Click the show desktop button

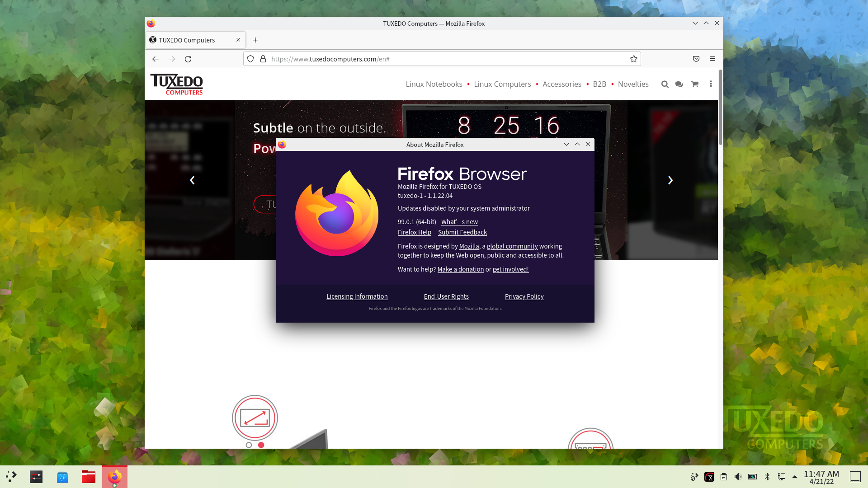(855, 477)
